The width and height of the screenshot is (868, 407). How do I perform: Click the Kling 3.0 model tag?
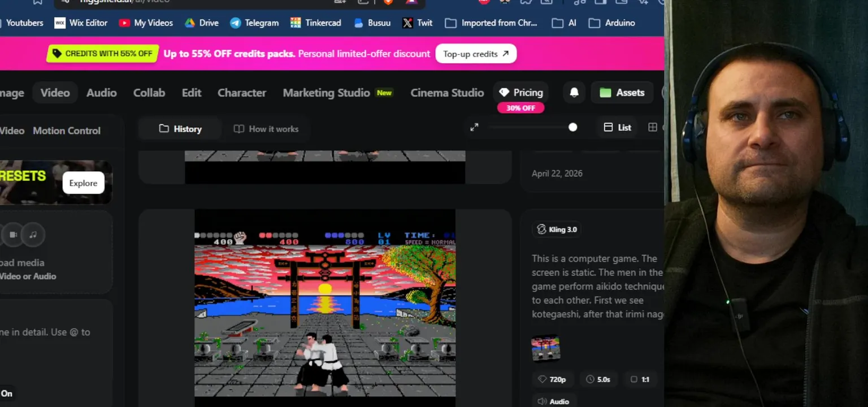pos(557,229)
